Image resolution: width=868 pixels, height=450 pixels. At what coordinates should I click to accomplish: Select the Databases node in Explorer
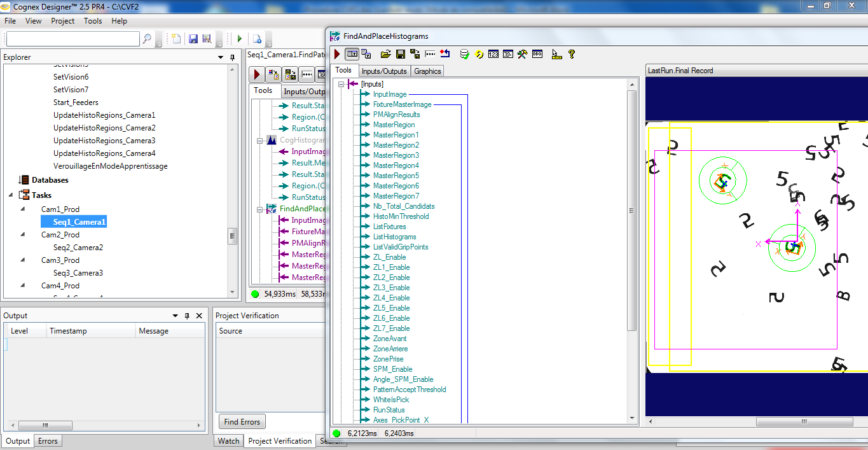click(x=50, y=180)
